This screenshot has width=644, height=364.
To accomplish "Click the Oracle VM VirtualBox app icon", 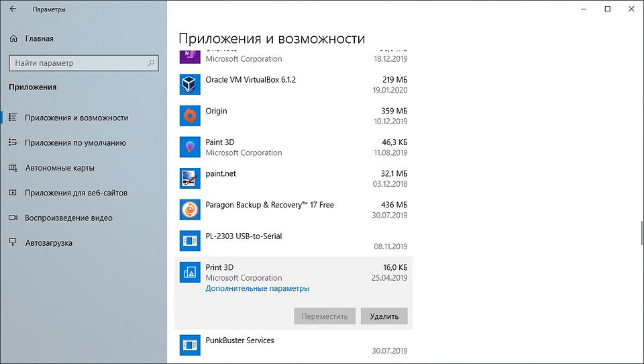I will 190,85.
